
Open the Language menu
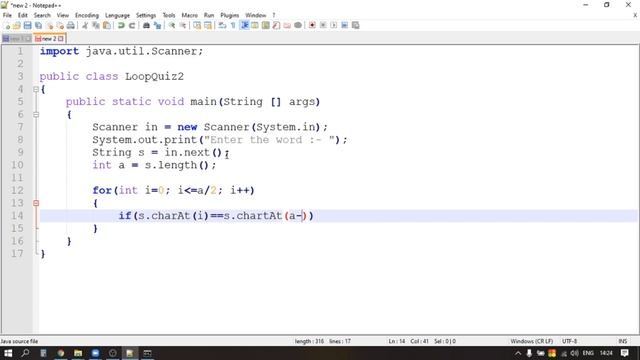click(117, 15)
